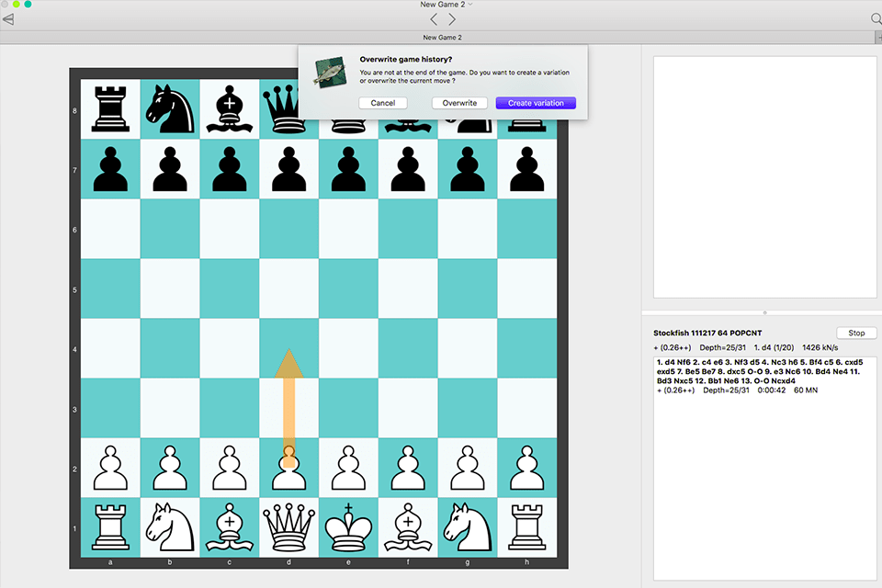Click the Cancel button in dialog
The image size is (882, 588).
(382, 103)
